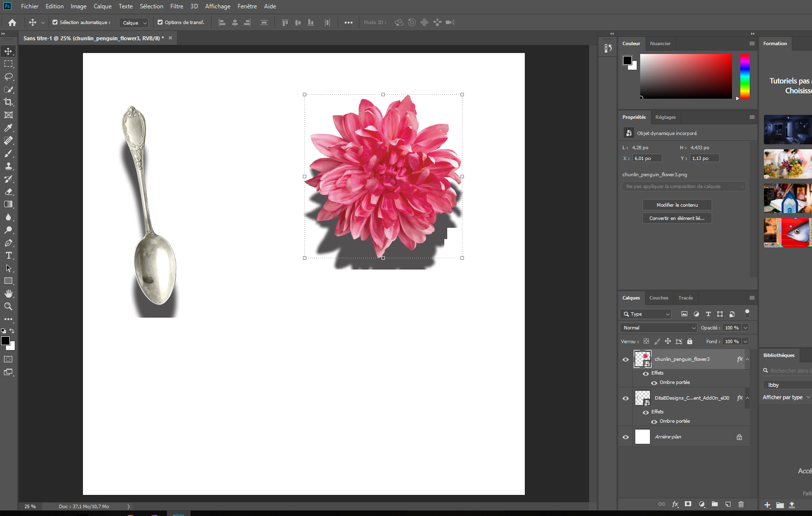The width and height of the screenshot is (812, 516).
Task: Open the Calque menu
Action: [103, 6]
